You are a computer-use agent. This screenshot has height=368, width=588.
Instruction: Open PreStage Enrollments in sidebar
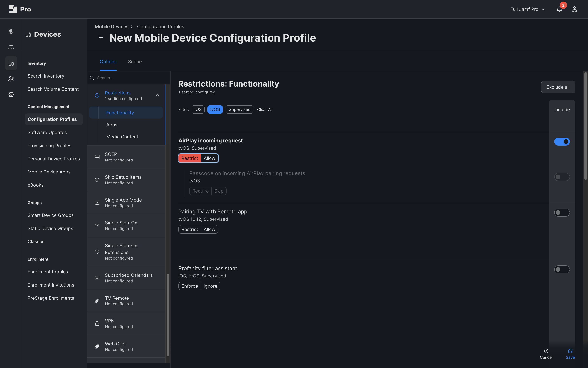51,298
